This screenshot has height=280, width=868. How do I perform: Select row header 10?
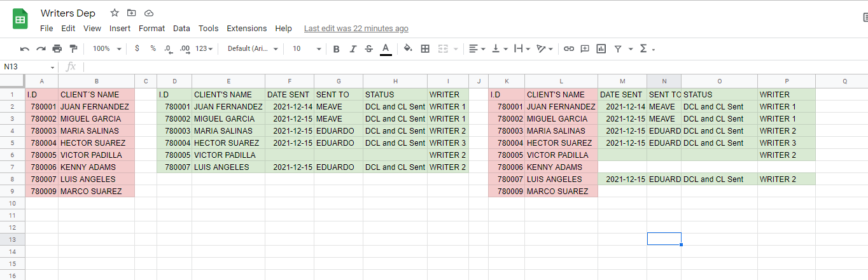click(12, 203)
